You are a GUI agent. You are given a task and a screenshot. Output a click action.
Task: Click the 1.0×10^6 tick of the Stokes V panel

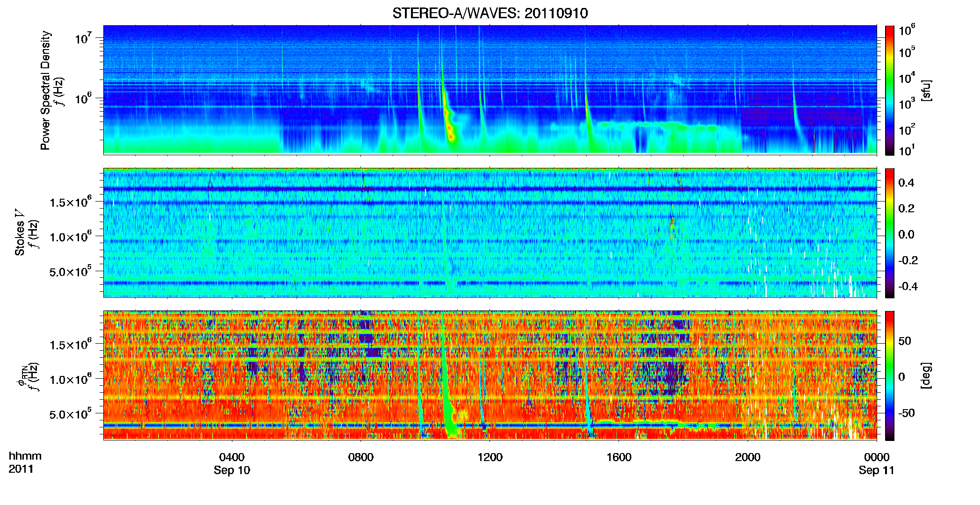pos(71,236)
